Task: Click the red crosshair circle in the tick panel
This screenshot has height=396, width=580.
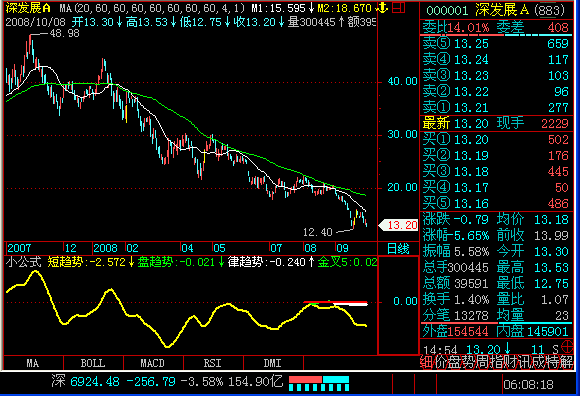Action: tap(567, 347)
